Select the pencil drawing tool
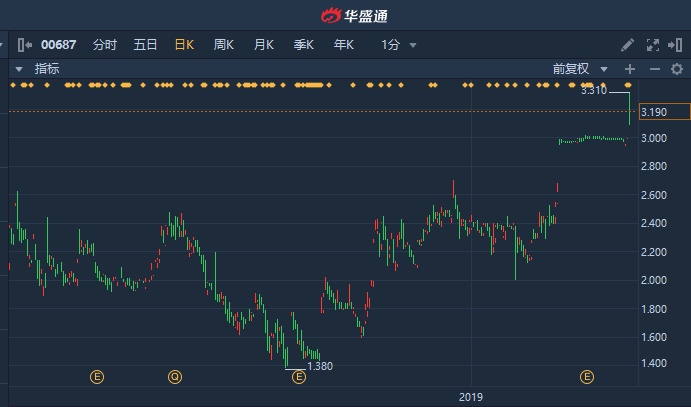 (x=627, y=45)
